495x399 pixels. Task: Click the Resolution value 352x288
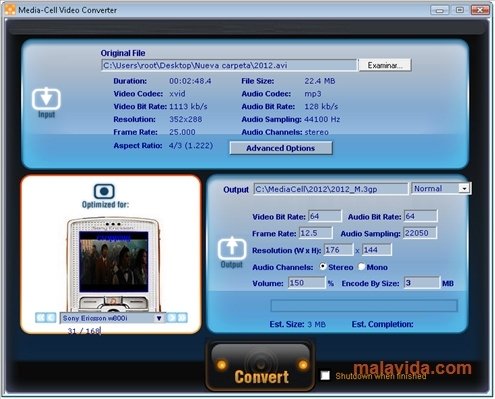coord(185,119)
